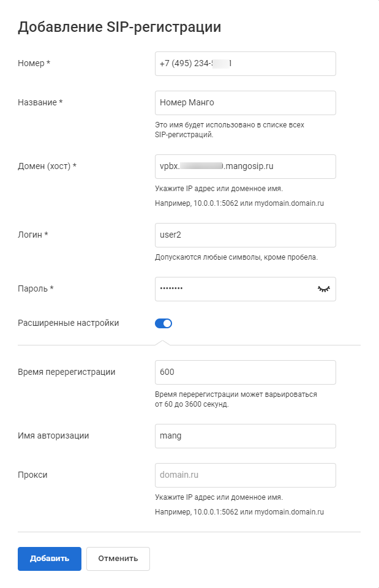Edit the Имя авторизации input field
The image size is (379, 588).
pos(245,436)
